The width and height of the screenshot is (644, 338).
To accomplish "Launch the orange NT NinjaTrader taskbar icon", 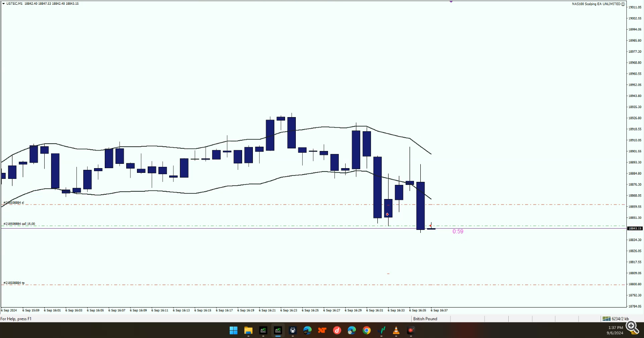I will [322, 330].
